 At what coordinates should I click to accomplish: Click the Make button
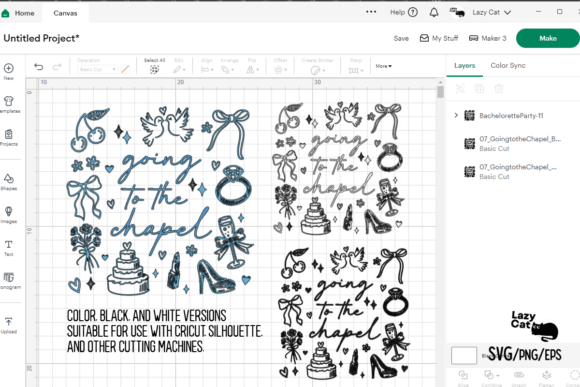(548, 38)
